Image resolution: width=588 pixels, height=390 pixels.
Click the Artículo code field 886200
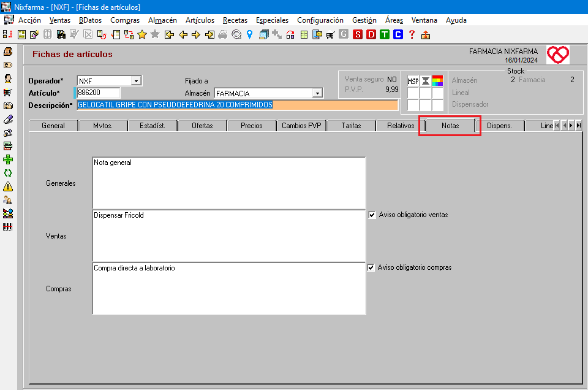pos(98,93)
